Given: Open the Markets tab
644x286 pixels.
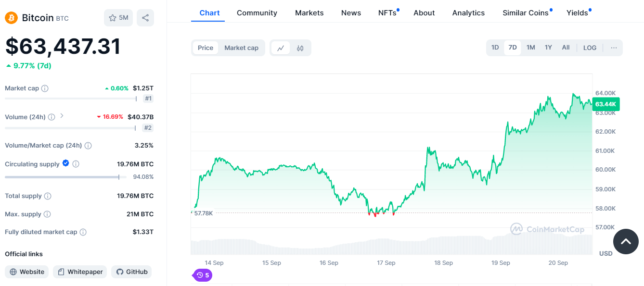Looking at the screenshot, I should (309, 13).
